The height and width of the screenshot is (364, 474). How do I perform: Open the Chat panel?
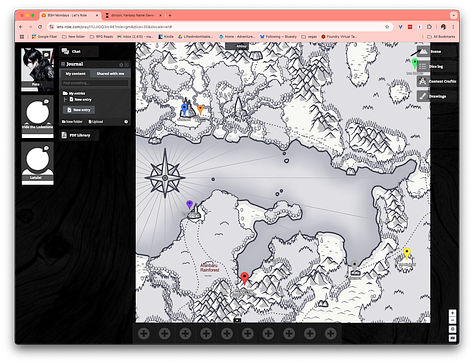tap(79, 51)
